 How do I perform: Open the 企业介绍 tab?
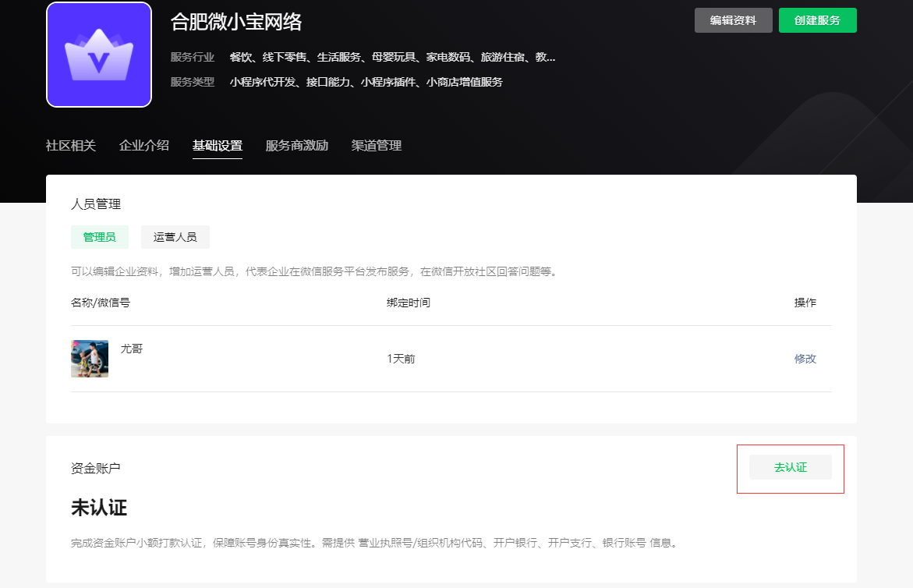143,146
